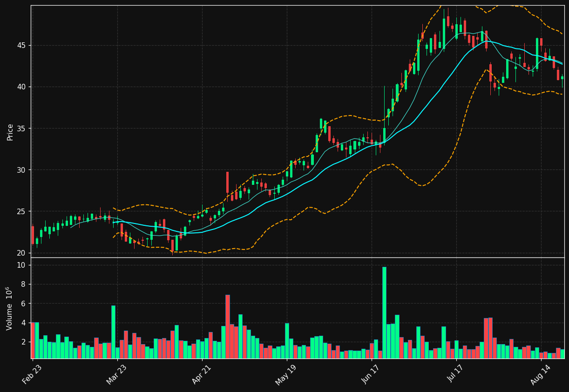Click the tallest red volume bar near 7
Viewport: 569px width, 392px height.
(x=228, y=326)
